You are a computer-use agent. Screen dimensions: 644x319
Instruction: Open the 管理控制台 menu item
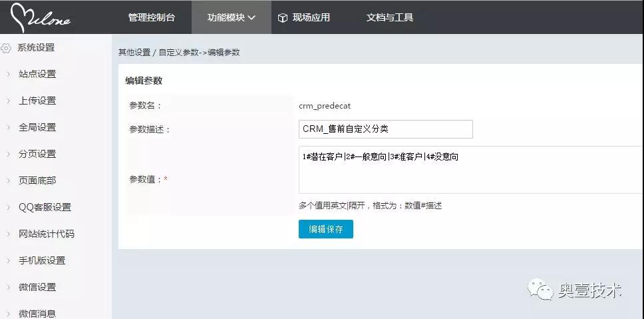click(152, 17)
